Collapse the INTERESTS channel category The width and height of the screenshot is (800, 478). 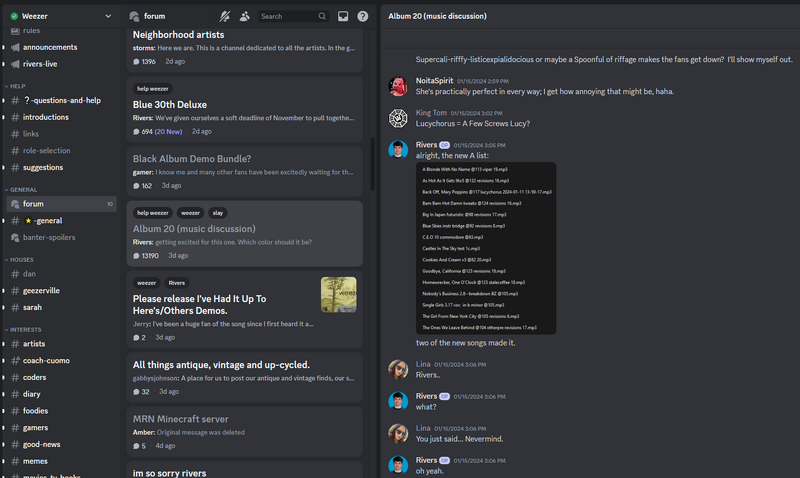[25, 329]
